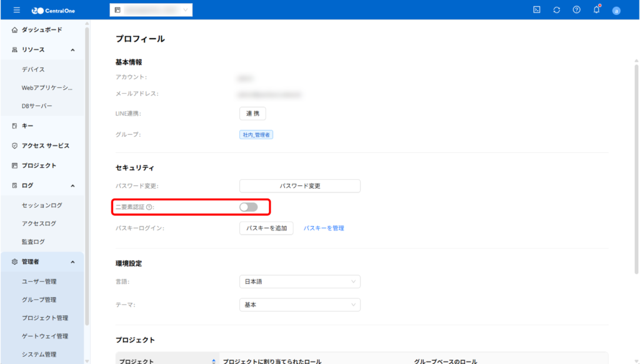Click the two-factor authentication help icon
The image size is (640, 364).
pyautogui.click(x=149, y=207)
